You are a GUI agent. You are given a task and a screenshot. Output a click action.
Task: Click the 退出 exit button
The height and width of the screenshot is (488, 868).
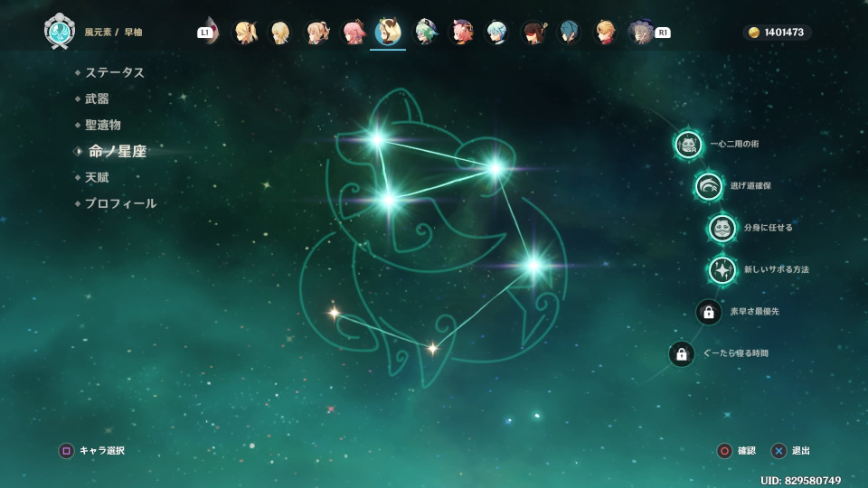790,451
